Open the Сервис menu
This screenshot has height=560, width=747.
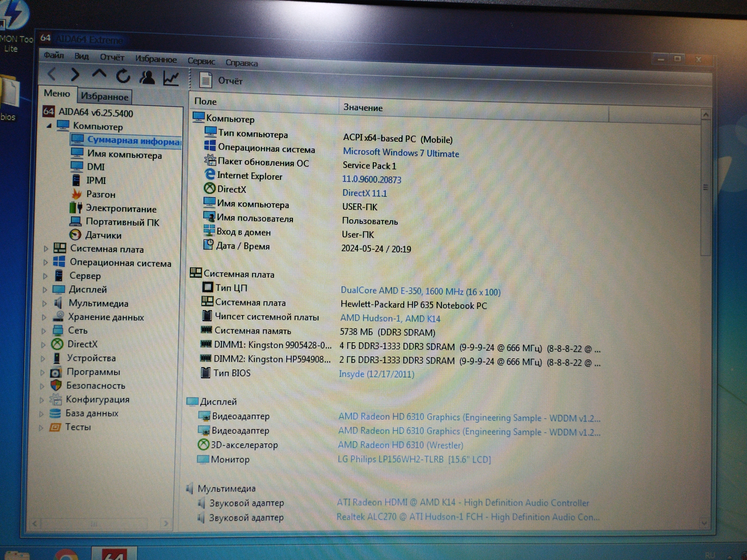(201, 61)
